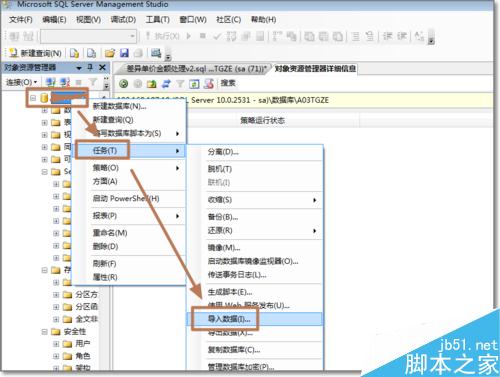Click the filter funnel in Object Explorer toolbar
This screenshot has width=500, height=377.
point(92,82)
